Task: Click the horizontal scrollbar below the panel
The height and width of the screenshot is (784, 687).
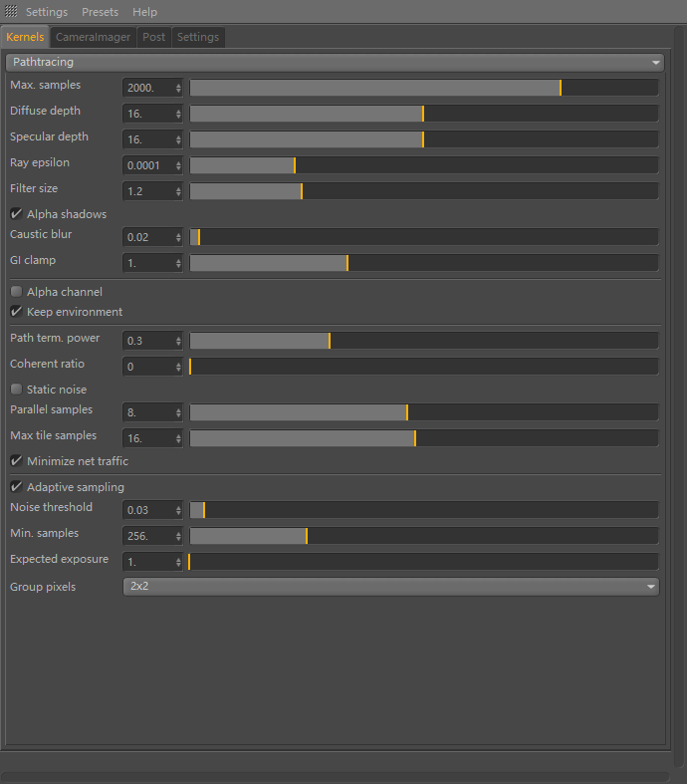Action: pos(336,777)
